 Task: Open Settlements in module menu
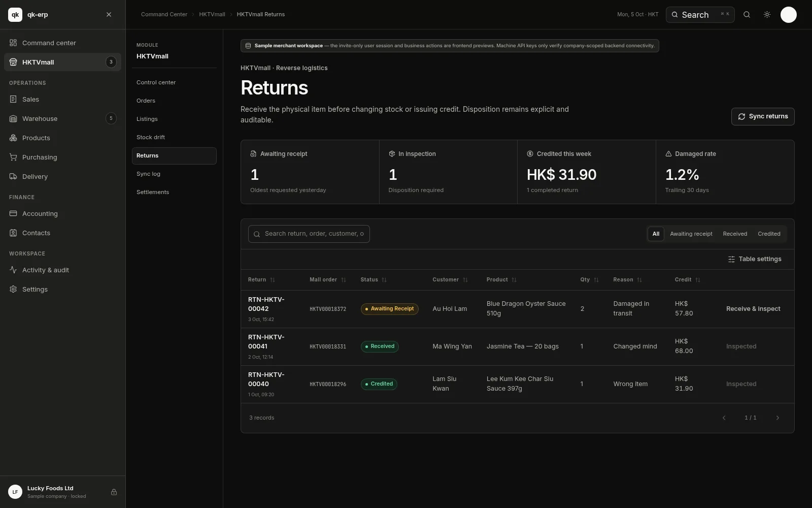coord(174,193)
